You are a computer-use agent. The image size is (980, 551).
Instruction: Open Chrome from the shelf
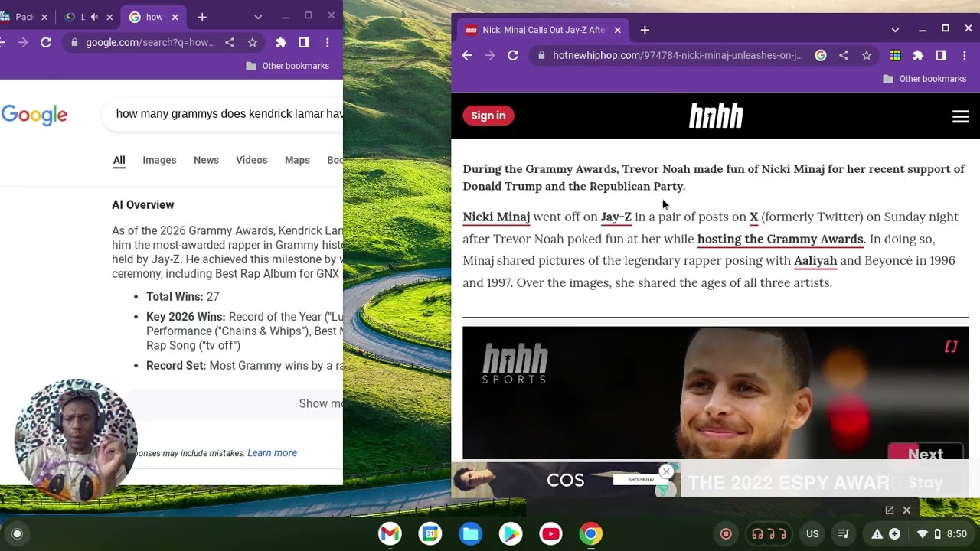point(590,533)
